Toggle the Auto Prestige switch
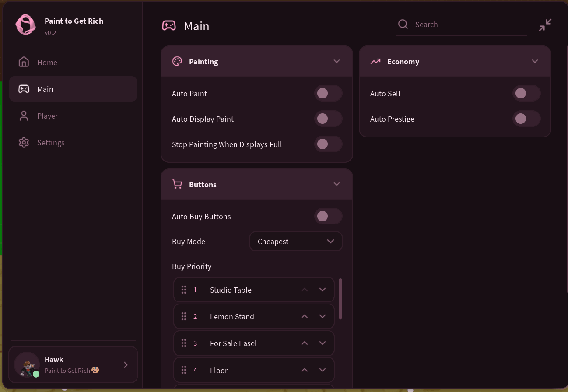568x392 pixels. coord(526,119)
